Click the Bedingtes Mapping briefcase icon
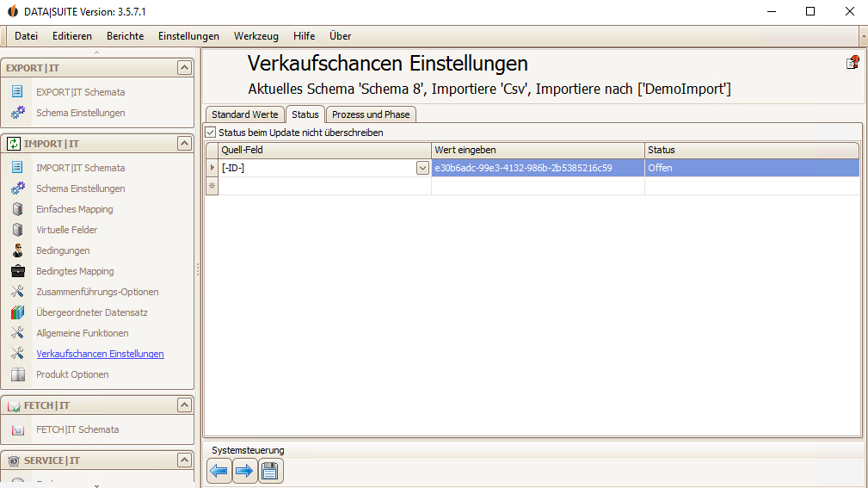This screenshot has width=868, height=488. [x=18, y=271]
